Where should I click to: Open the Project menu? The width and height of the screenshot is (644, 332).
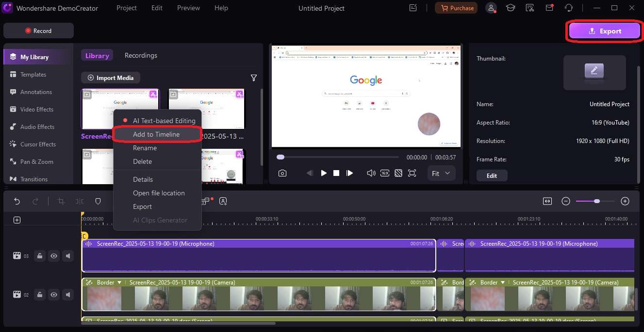[x=127, y=8]
